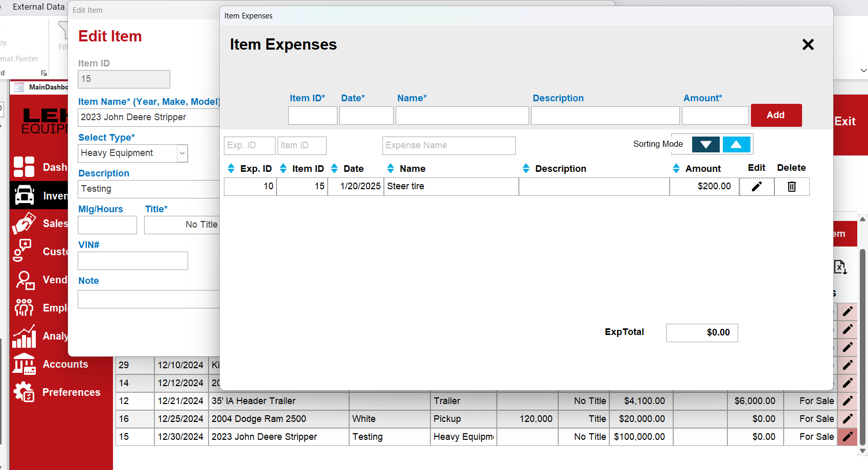
Task: Open Vendors via sidebar icon
Action: click(x=25, y=280)
